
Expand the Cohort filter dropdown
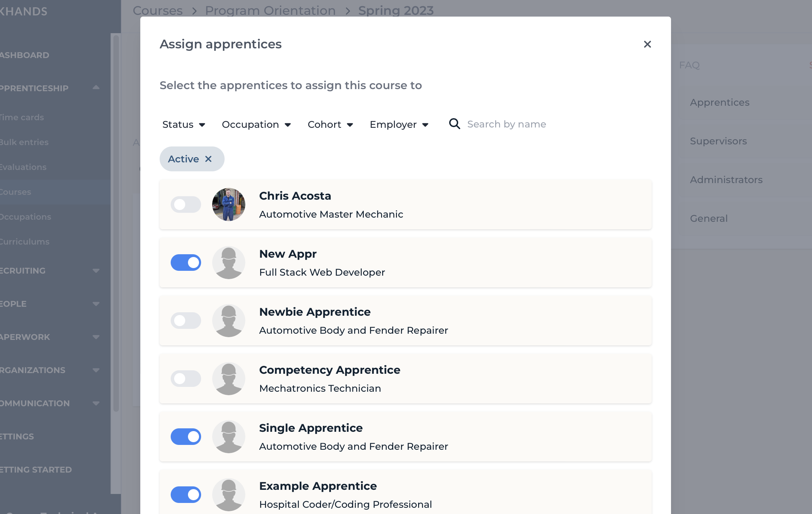[330, 124]
